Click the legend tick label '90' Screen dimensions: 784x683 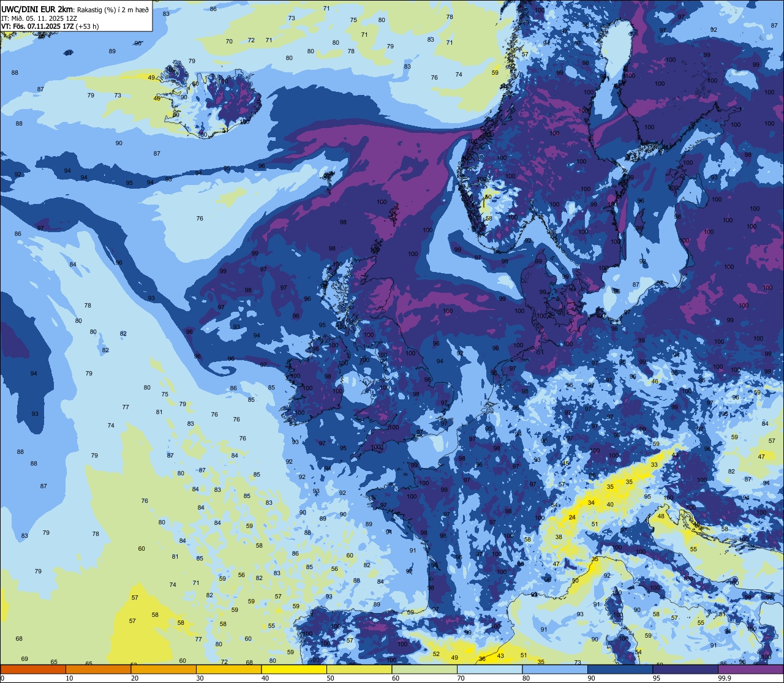[x=592, y=678]
